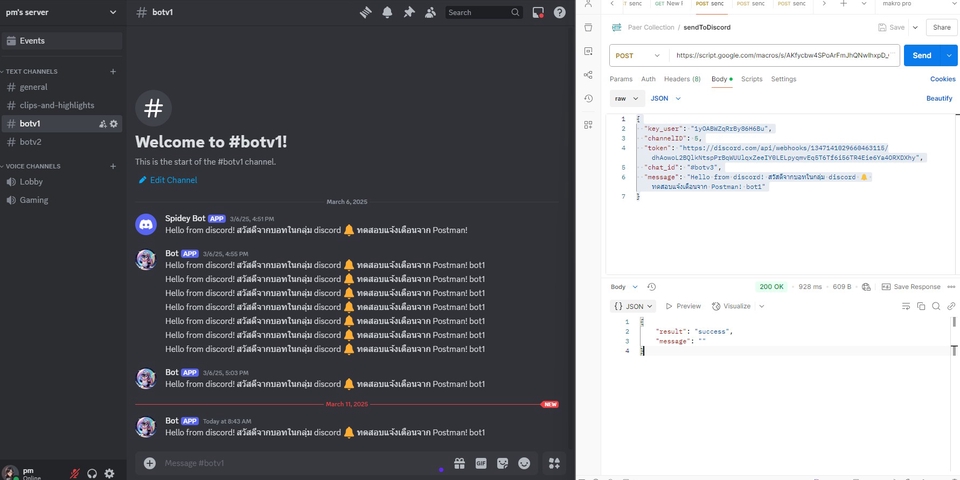This screenshot has height=480, width=960.
Task: Open the Apps launcher button in Discord
Action: pyautogui.click(x=554, y=463)
